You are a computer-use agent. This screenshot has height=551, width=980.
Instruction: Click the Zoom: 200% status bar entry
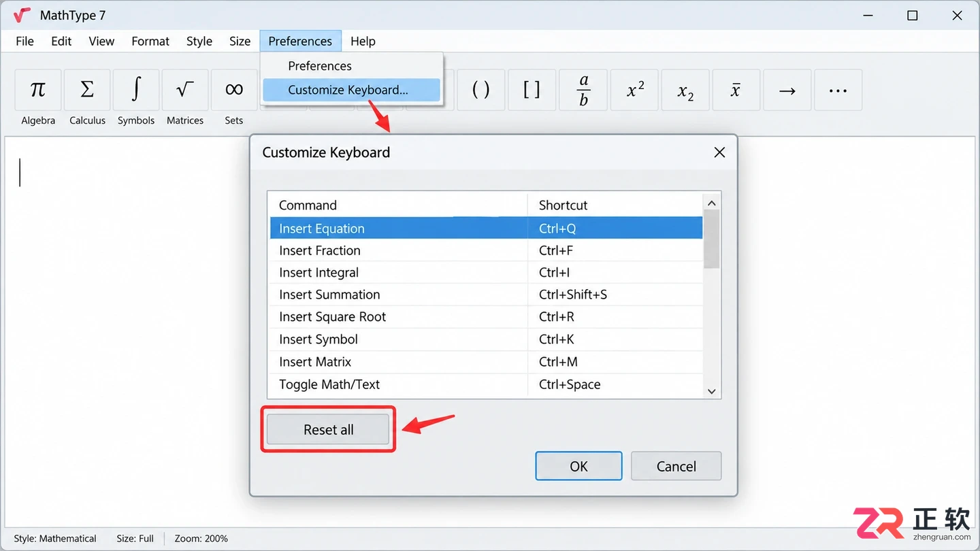pos(201,538)
